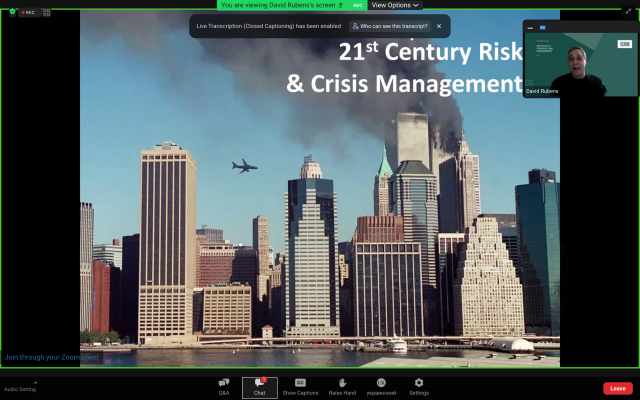The width and height of the screenshot is (640, 400).
Task: Open the Chat panel
Action: (x=260, y=387)
